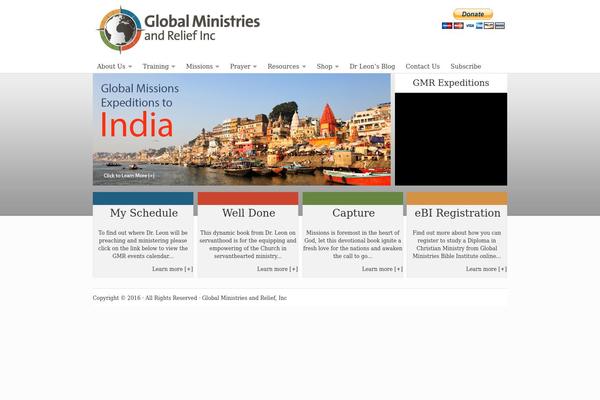Open the Capture heading link
This screenshot has width=600, height=400.
click(353, 213)
